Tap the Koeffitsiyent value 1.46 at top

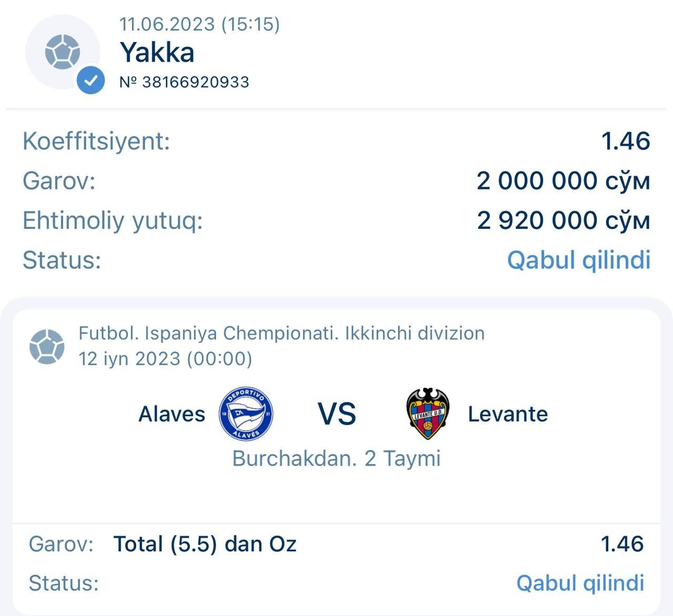[625, 141]
